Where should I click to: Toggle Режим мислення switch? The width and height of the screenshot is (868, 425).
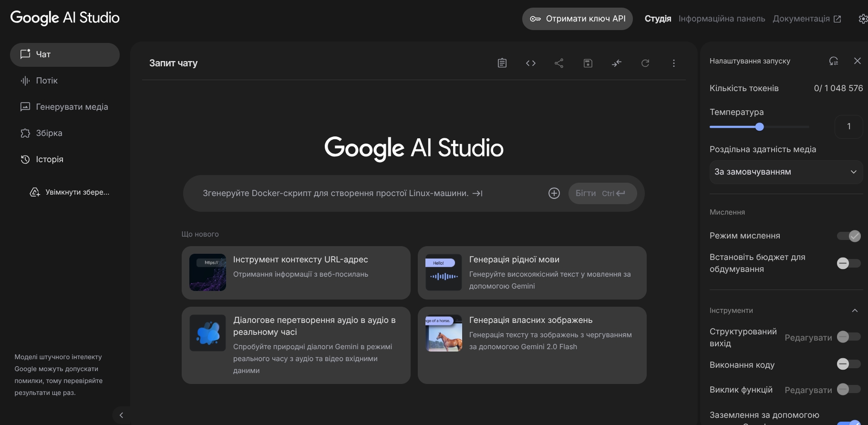click(x=849, y=236)
